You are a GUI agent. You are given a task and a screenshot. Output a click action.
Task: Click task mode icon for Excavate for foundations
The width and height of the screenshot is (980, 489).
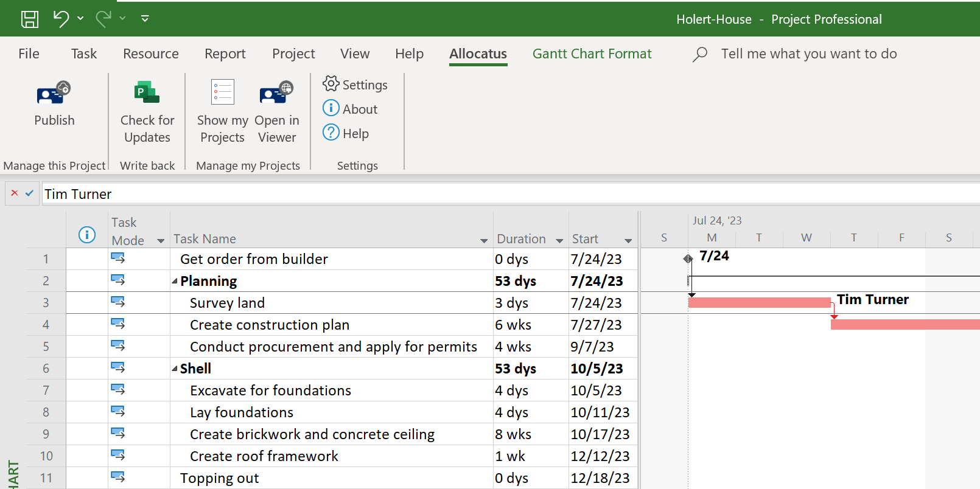tap(118, 390)
